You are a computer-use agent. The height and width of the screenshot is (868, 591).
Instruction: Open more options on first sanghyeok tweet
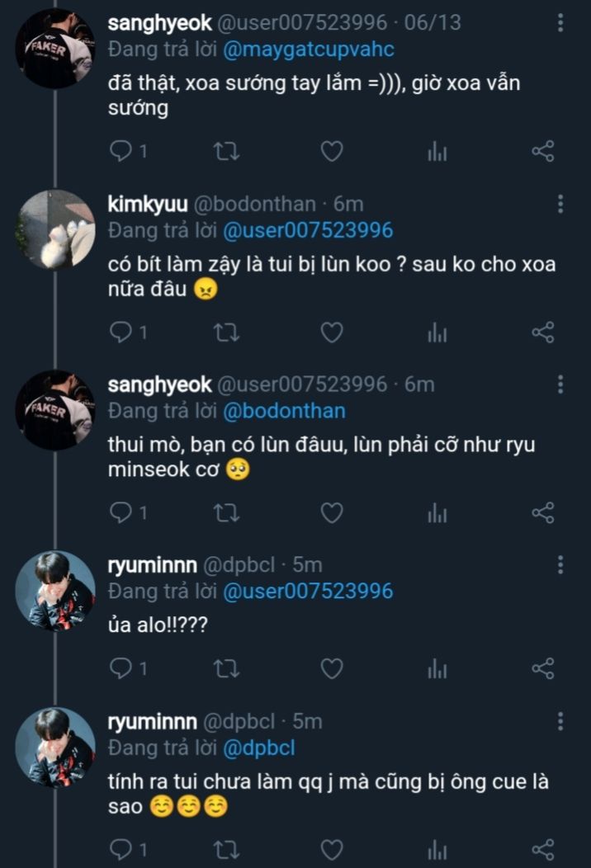pyautogui.click(x=560, y=23)
